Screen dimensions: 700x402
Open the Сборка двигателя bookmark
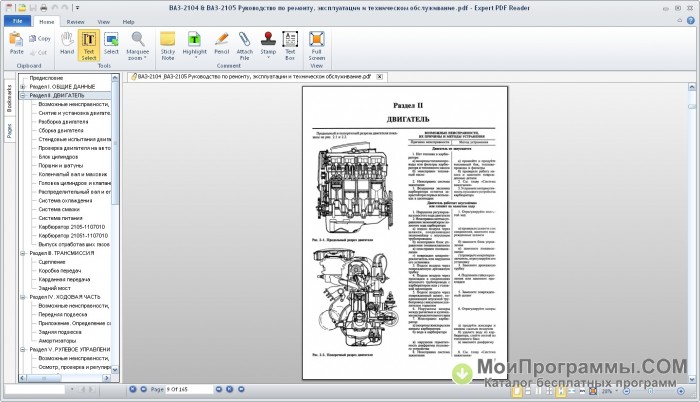(x=61, y=130)
